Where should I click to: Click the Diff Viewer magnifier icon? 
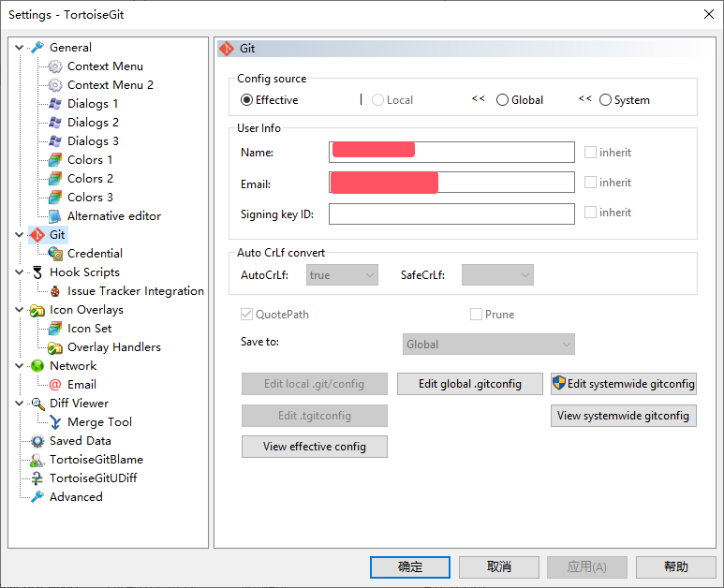pos(37,404)
